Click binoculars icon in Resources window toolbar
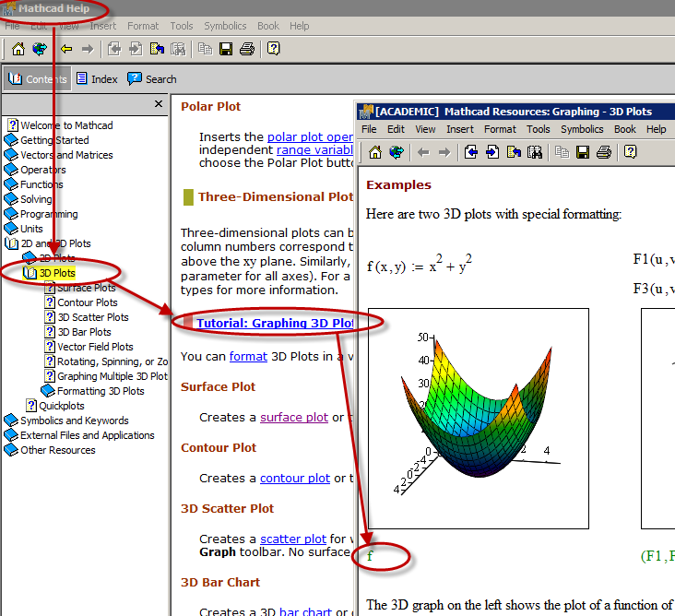This screenshot has height=616, width=675. pyautogui.click(x=535, y=152)
